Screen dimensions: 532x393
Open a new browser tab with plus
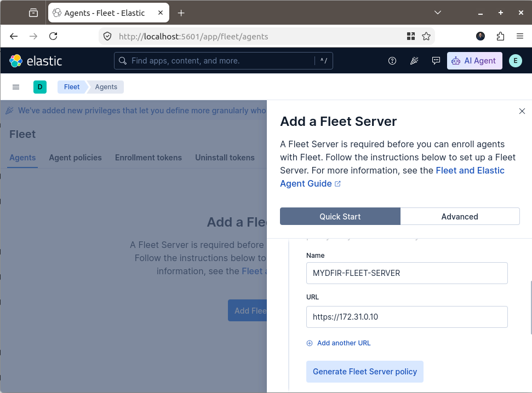181,13
